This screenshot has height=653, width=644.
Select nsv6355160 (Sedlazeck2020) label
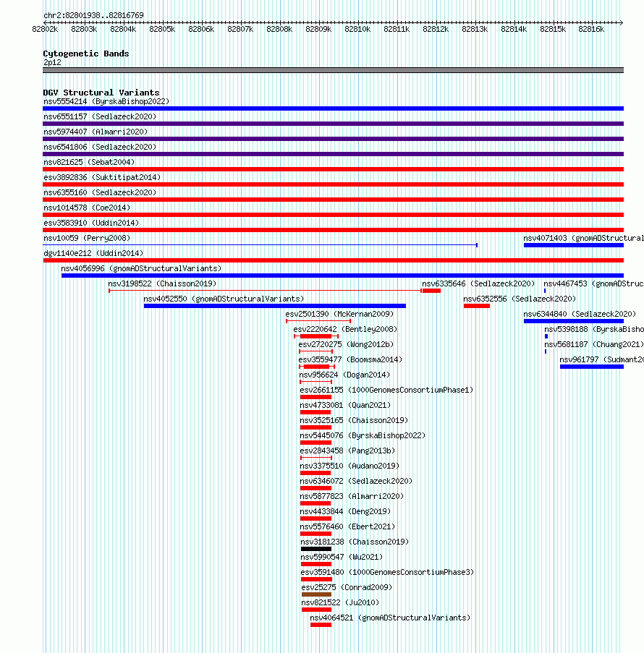[x=100, y=193]
